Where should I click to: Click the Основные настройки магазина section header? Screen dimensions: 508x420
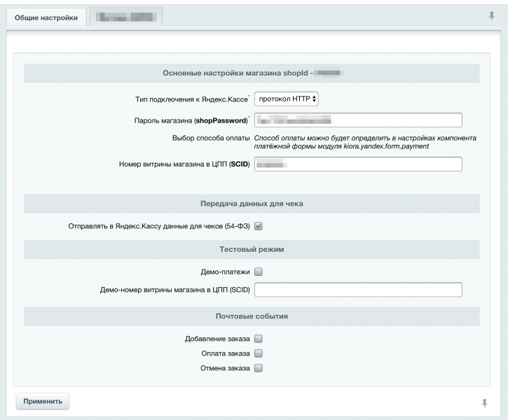[252, 73]
